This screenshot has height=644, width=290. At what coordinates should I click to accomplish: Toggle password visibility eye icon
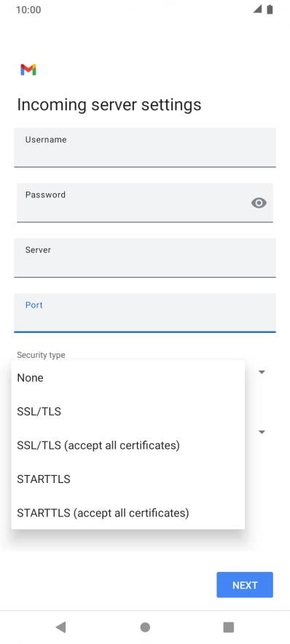pyautogui.click(x=259, y=203)
